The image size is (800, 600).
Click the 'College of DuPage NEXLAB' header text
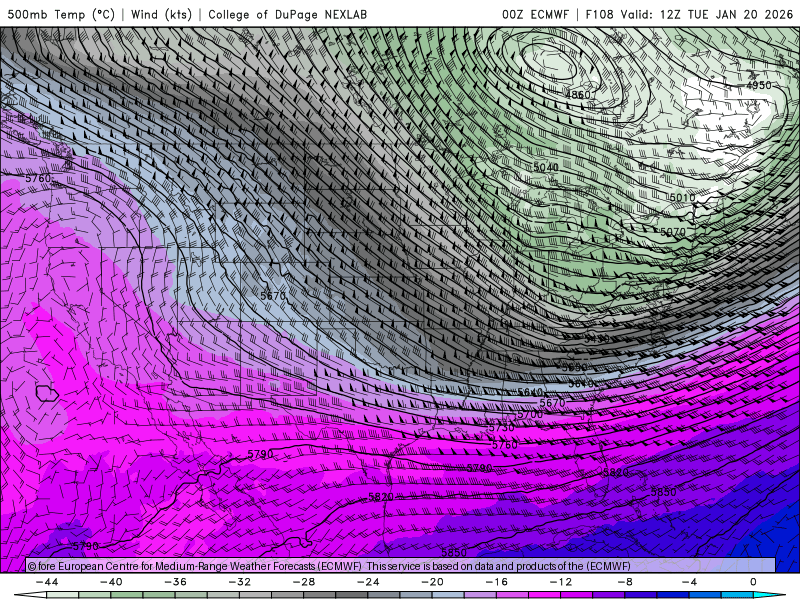pyautogui.click(x=287, y=14)
